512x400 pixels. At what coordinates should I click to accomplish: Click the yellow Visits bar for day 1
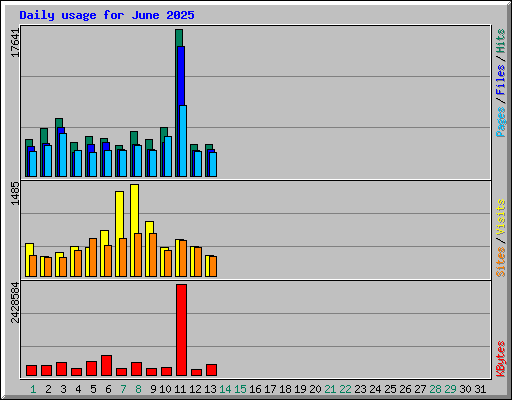[28, 249]
